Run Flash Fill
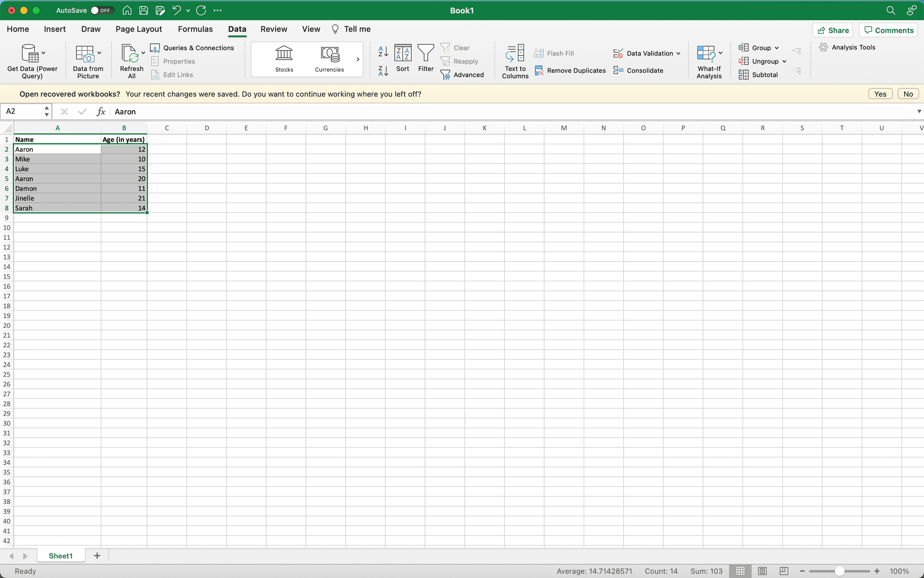The image size is (924, 578). [554, 53]
